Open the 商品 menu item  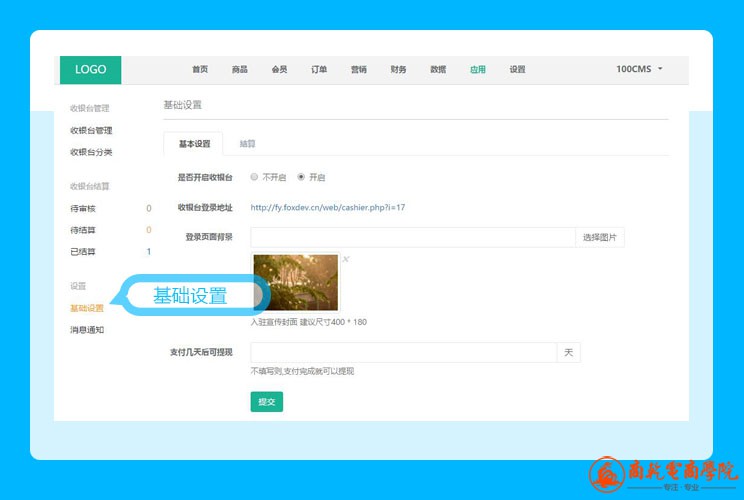point(240,69)
